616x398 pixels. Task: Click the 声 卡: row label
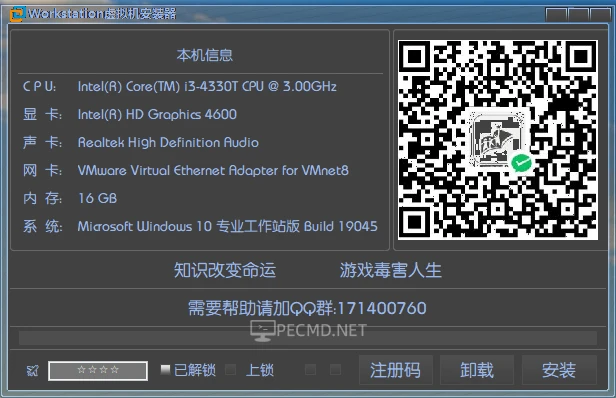pos(42,142)
